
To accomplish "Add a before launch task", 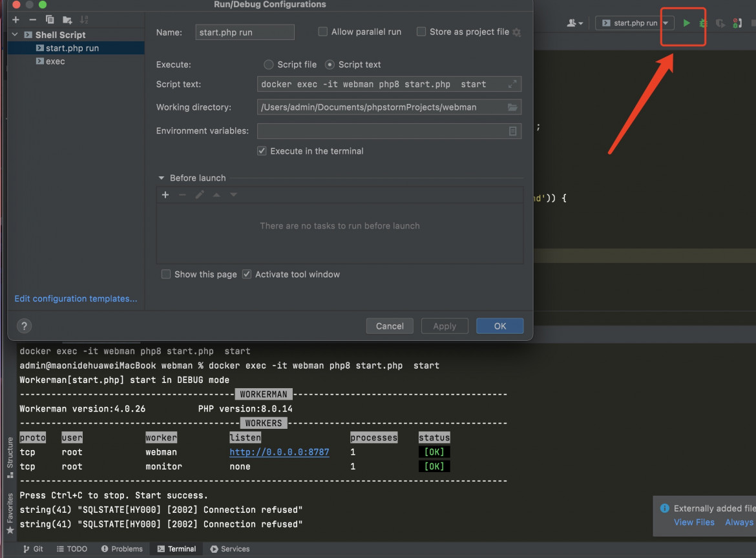I will pyautogui.click(x=165, y=195).
